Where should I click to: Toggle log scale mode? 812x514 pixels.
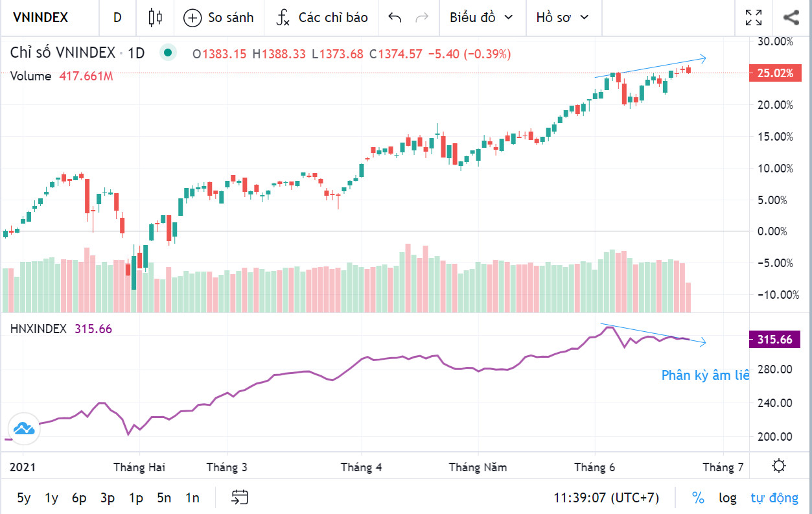[x=727, y=498]
